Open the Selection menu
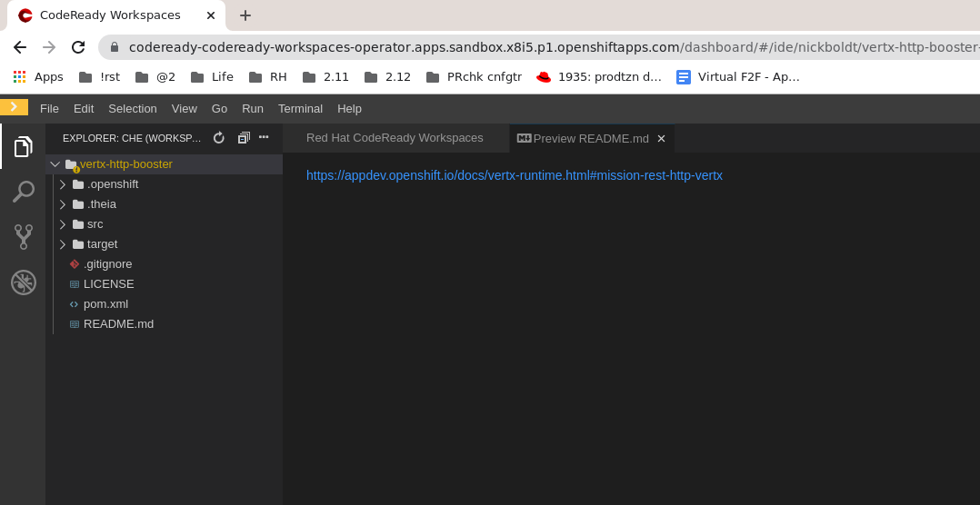This screenshot has width=980, height=505. tap(133, 109)
